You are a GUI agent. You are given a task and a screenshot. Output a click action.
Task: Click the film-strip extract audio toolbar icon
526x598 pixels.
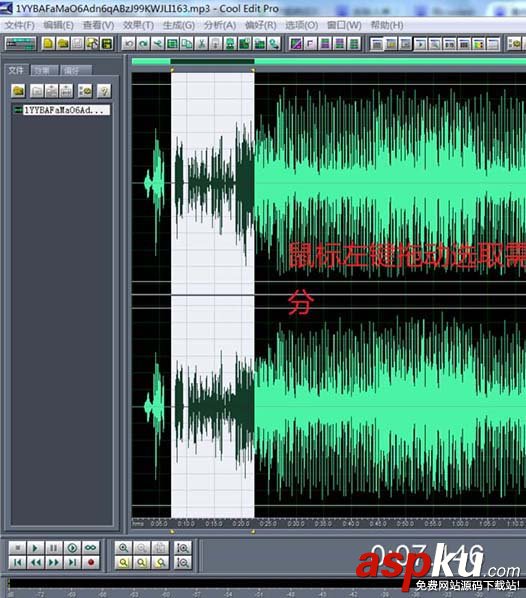click(107, 44)
